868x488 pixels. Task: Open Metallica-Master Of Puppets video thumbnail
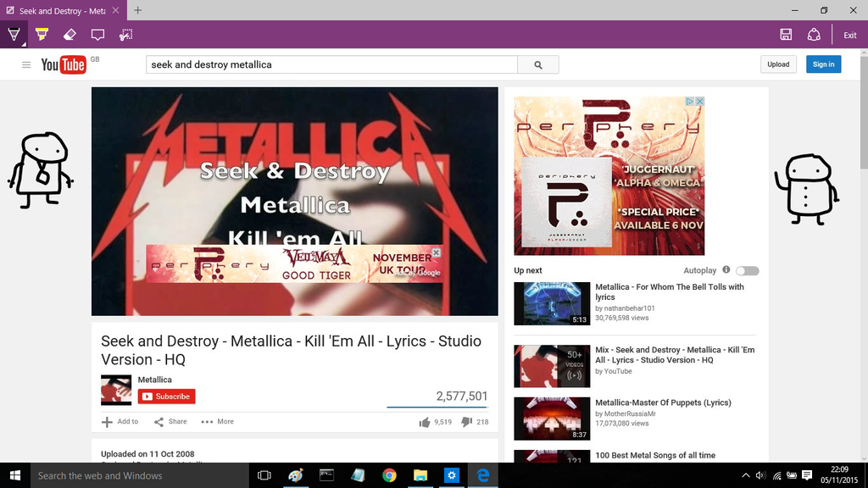pos(552,419)
